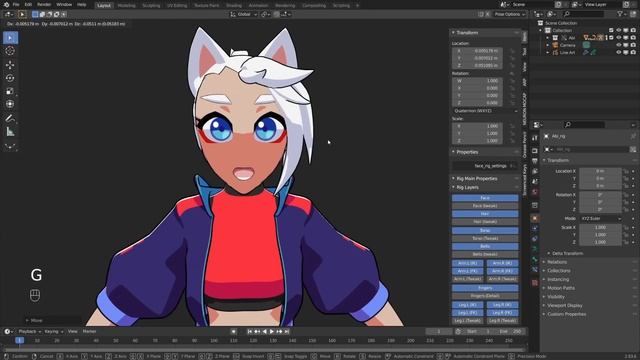Select the Rotate tool
The image size is (640, 360).
[10, 78]
